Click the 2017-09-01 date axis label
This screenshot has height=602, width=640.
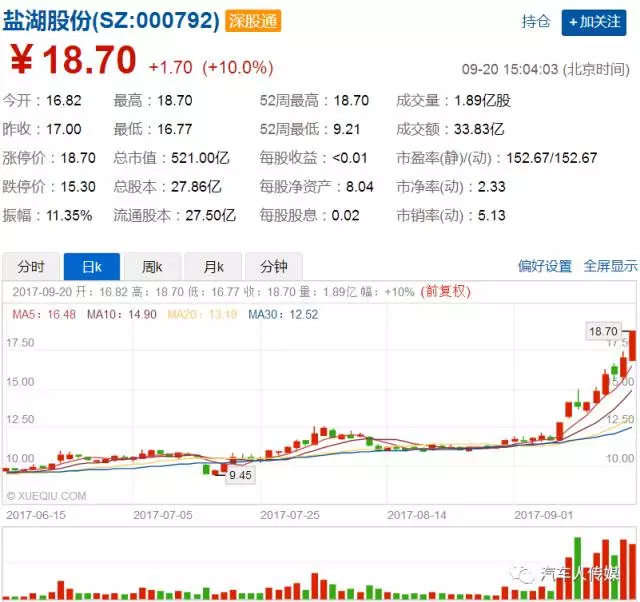(x=544, y=515)
